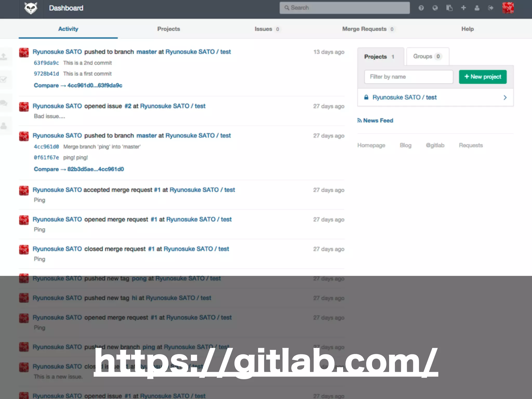
Task: Click the GitLab fox logo
Action: [x=31, y=8]
